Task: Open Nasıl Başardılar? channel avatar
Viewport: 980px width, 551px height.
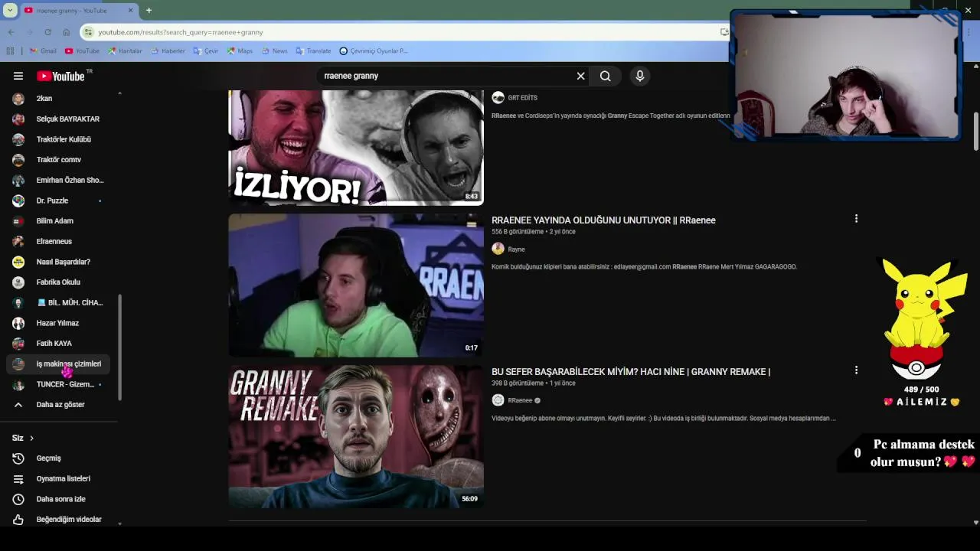Action: 18,262
